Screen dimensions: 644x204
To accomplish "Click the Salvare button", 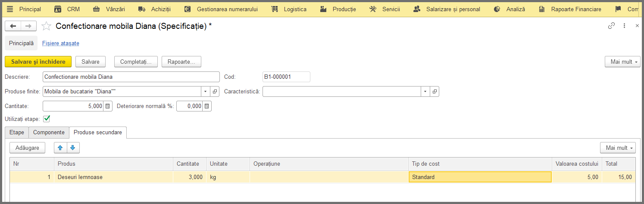I will coord(91,62).
